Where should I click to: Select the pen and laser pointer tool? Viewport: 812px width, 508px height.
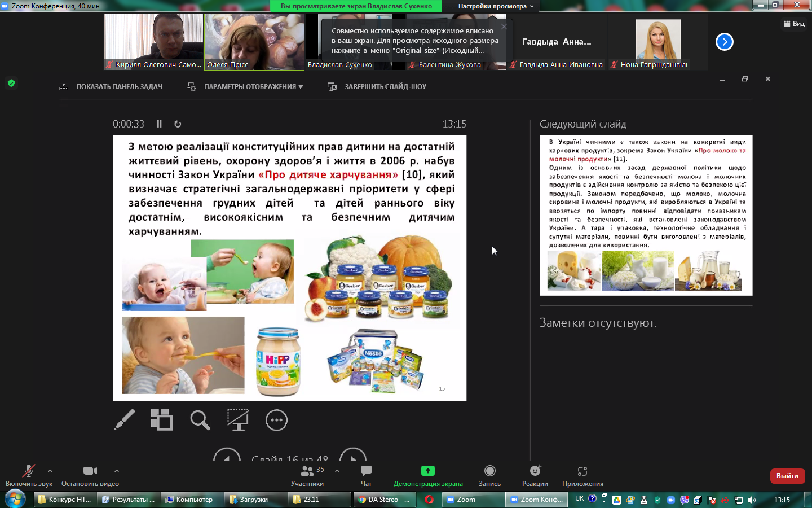pos(124,420)
